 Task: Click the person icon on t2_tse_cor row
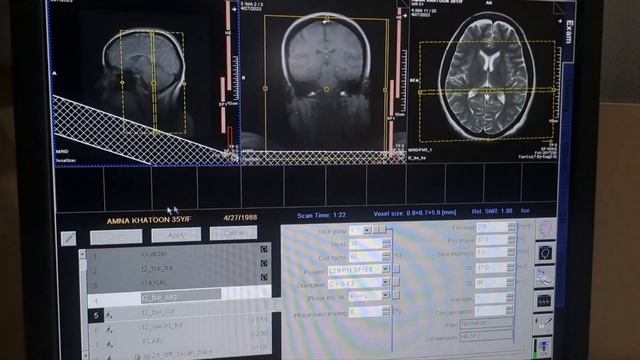pyautogui.click(x=109, y=316)
